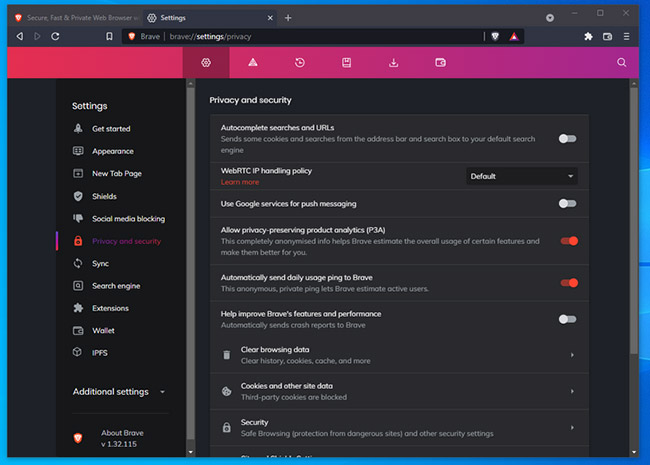Go forward one page

click(x=37, y=36)
